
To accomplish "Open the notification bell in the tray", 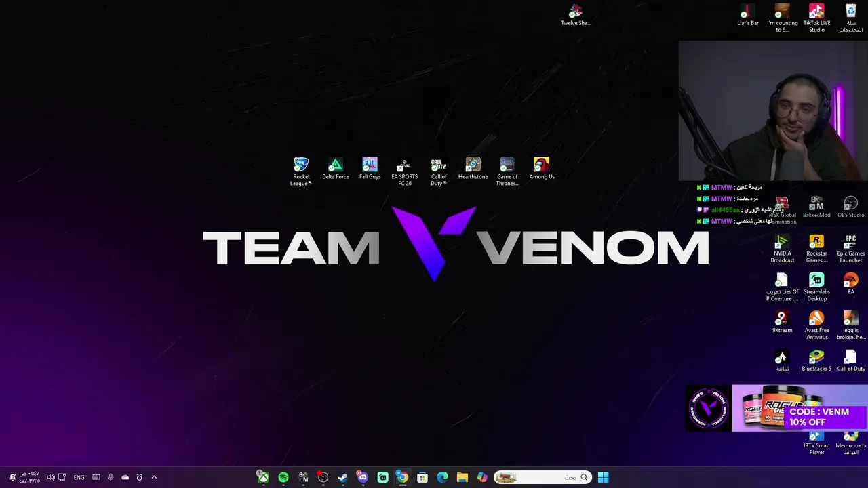I will [x=12, y=477].
